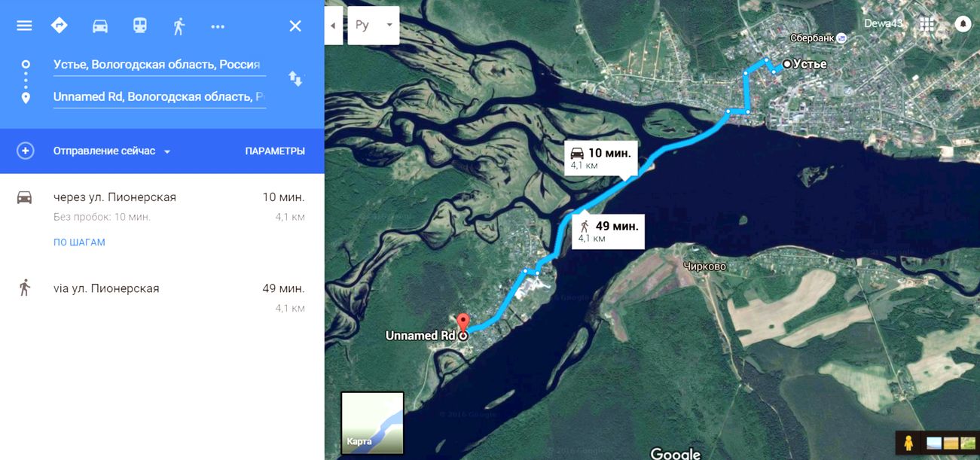This screenshot has width=980, height=460.
Task: Open the Ру language dropdown
Action: pos(374,26)
